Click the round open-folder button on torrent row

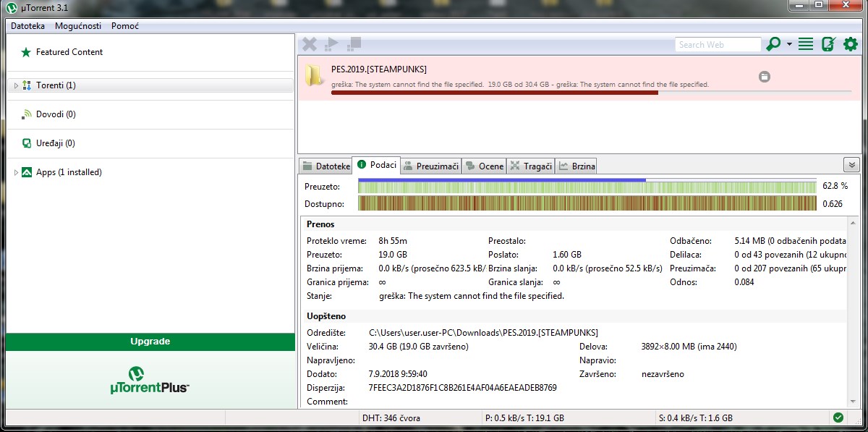tap(765, 77)
